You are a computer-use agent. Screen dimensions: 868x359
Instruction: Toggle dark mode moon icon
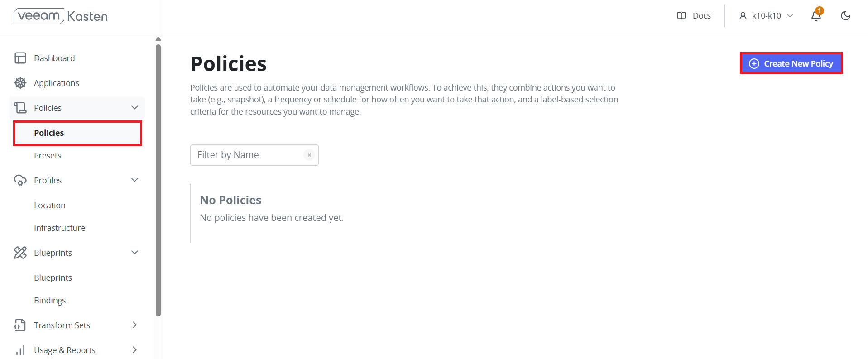[845, 16]
